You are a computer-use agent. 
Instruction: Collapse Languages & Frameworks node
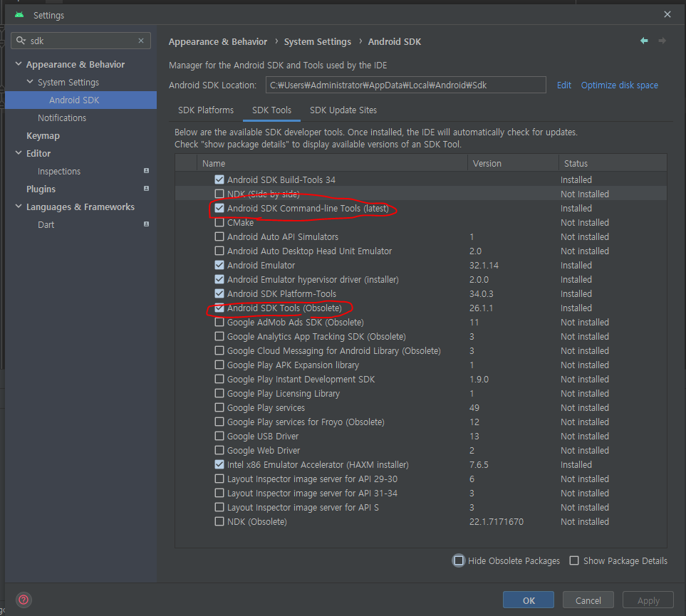19,207
